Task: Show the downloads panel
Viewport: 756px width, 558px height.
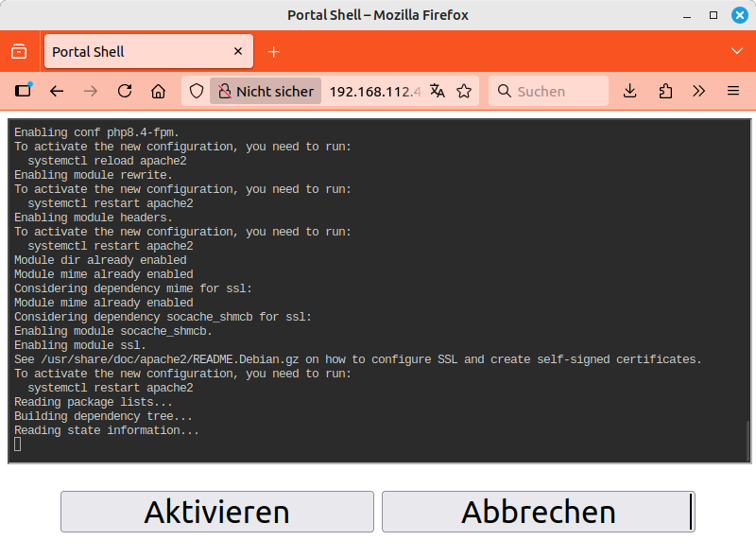Action: 630,91
